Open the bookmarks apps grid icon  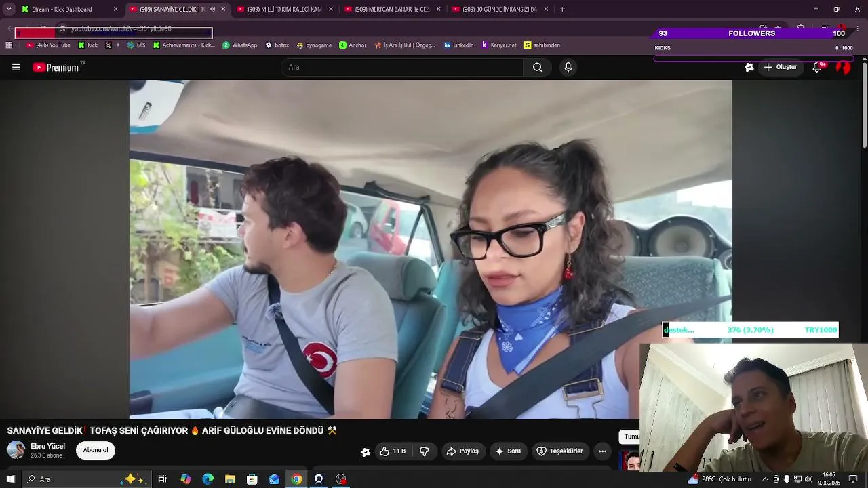[9, 45]
